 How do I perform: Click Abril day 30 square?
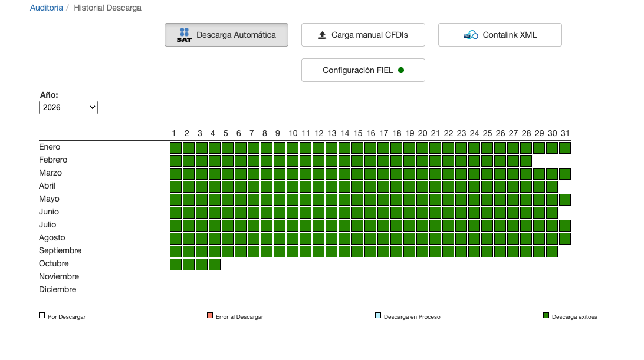(552, 187)
